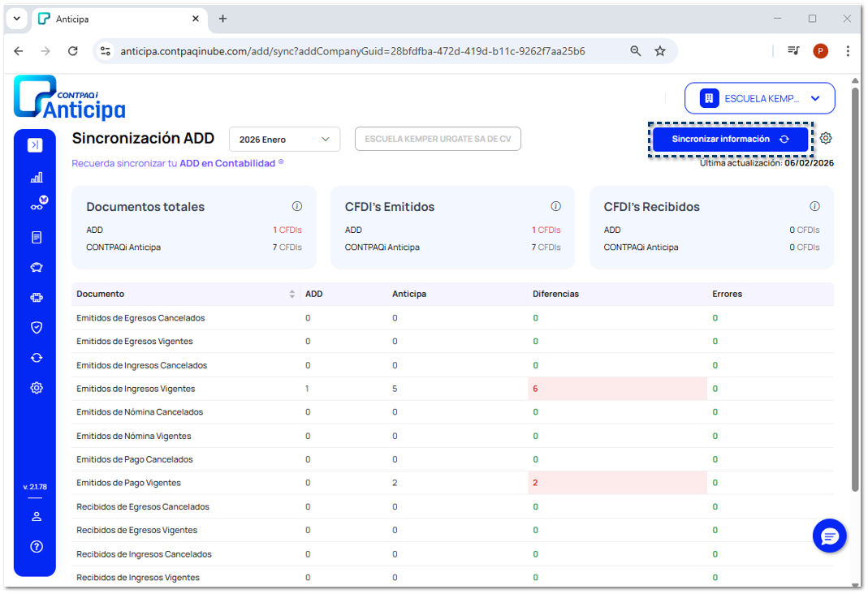Open the sync arrows sidebar icon

click(37, 358)
